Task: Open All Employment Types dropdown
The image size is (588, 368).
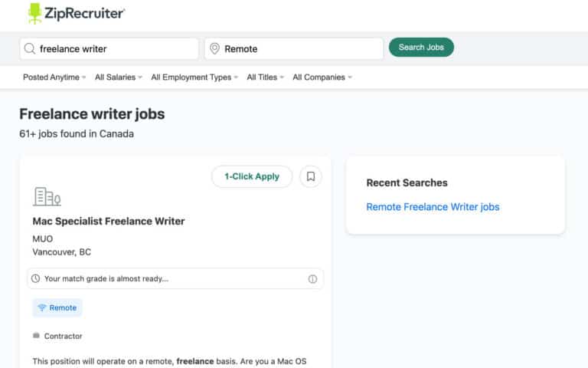Action: 194,77
